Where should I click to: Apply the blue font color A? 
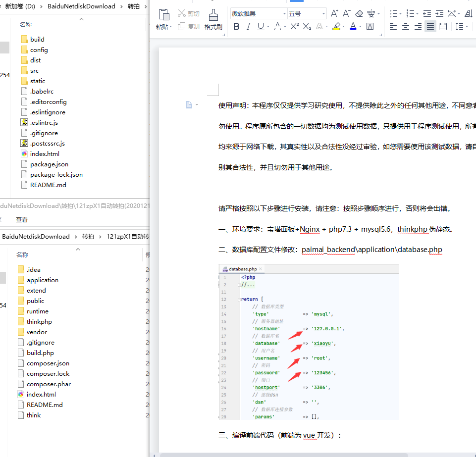(353, 26)
